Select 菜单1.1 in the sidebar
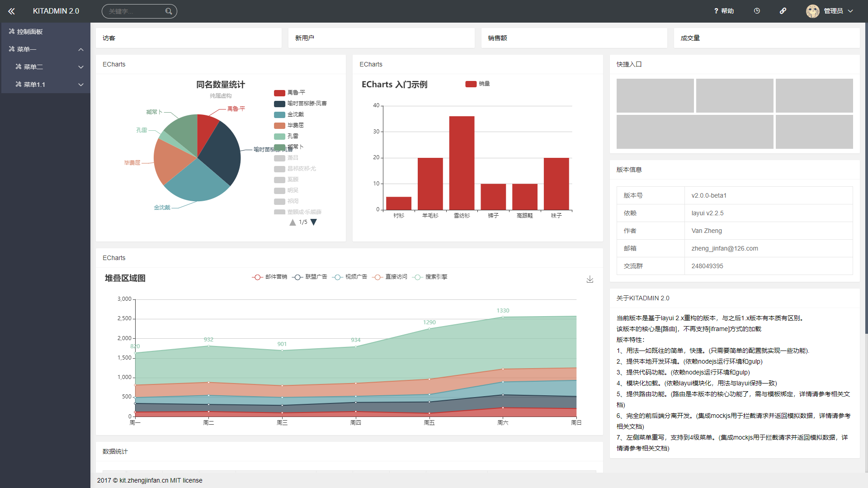 click(45, 84)
